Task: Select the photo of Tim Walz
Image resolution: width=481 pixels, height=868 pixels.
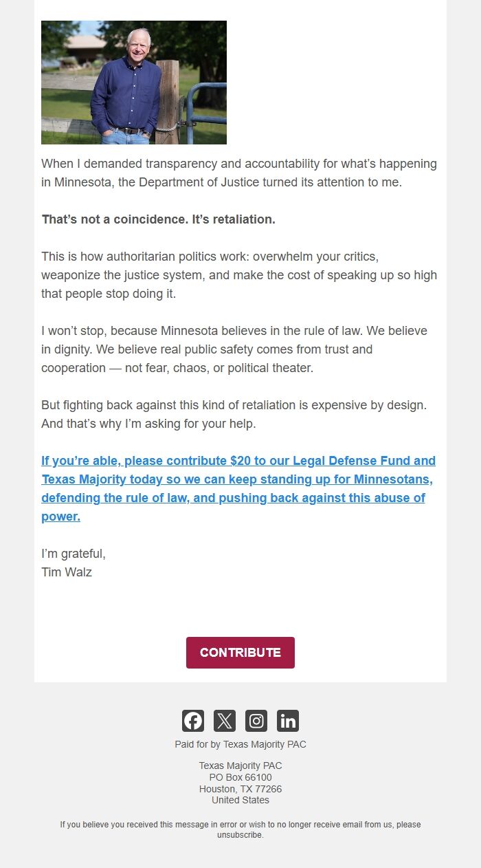Action: point(133,82)
